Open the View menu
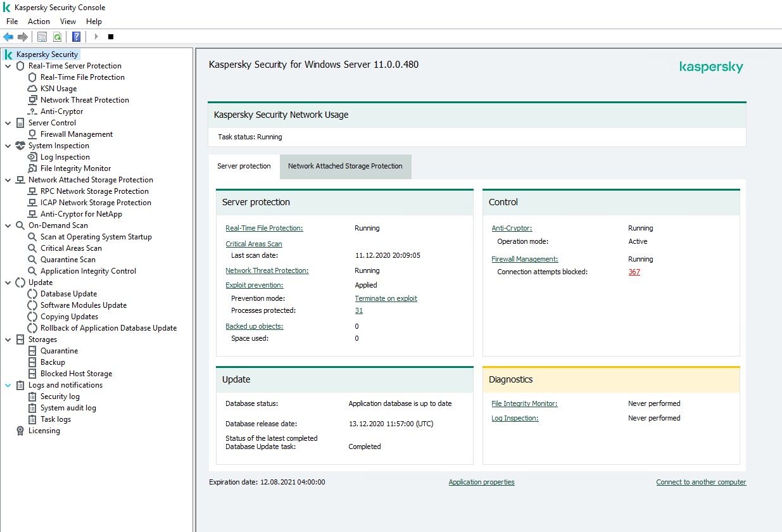 (x=68, y=22)
